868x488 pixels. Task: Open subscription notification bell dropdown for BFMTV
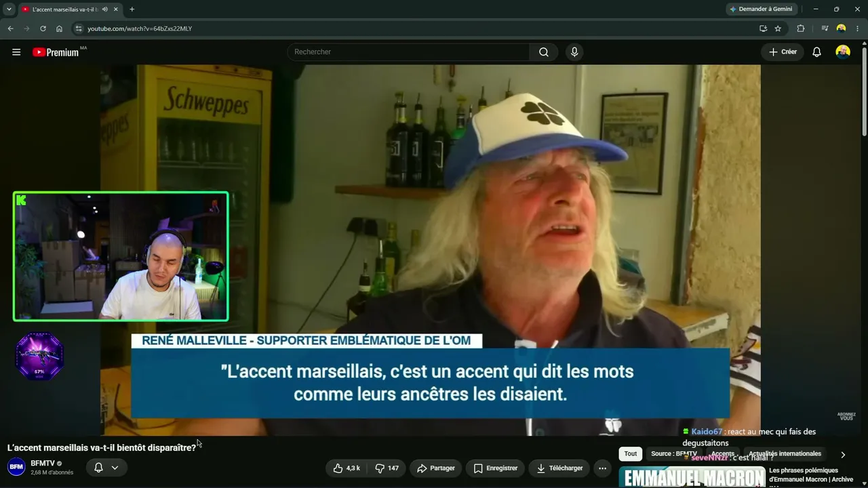106,468
